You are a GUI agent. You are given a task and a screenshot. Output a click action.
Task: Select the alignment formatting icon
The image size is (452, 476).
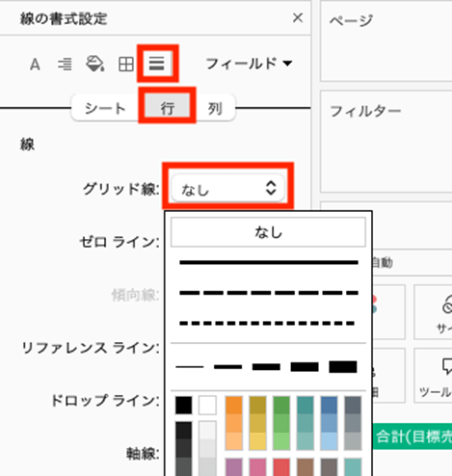coord(65,65)
